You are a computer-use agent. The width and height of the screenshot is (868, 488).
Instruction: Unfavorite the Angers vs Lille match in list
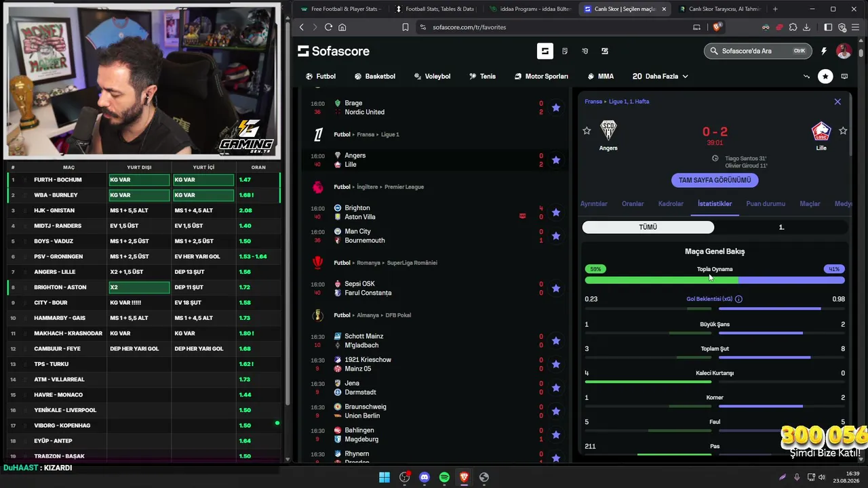556,160
